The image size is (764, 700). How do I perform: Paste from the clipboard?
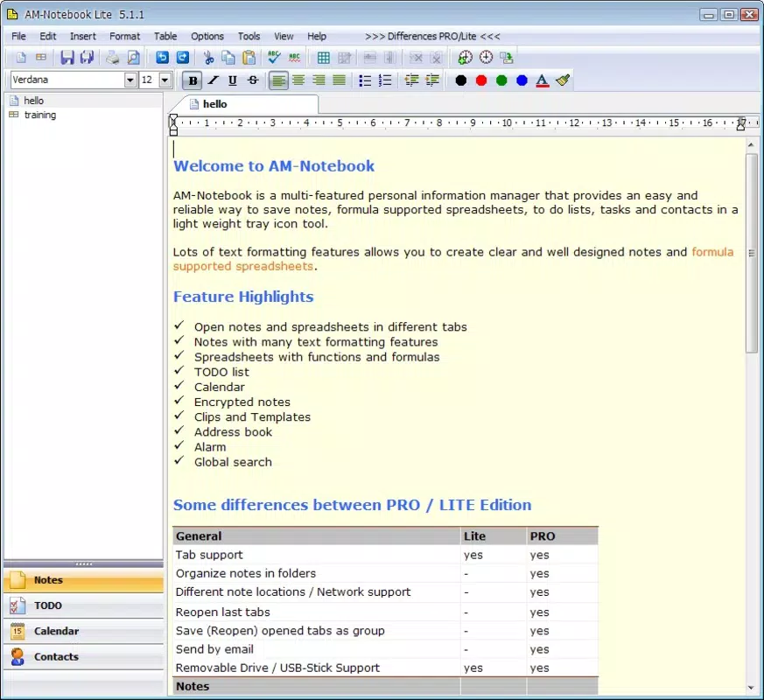coord(249,58)
